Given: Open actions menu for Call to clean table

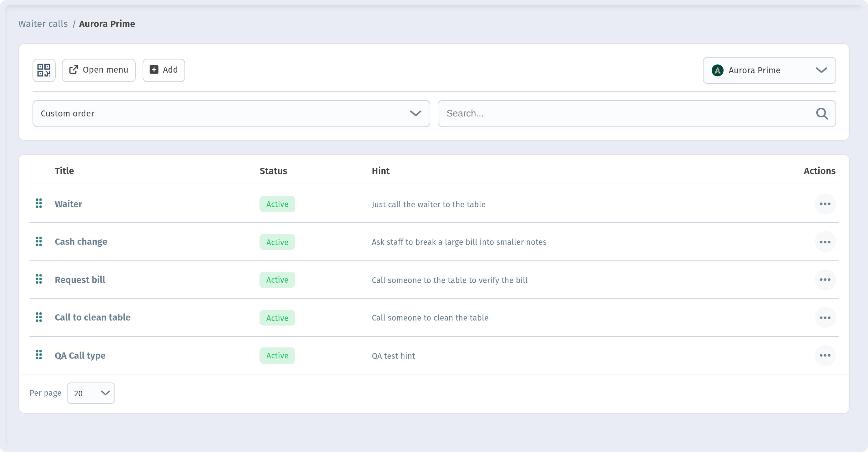Looking at the screenshot, I should [x=825, y=318].
